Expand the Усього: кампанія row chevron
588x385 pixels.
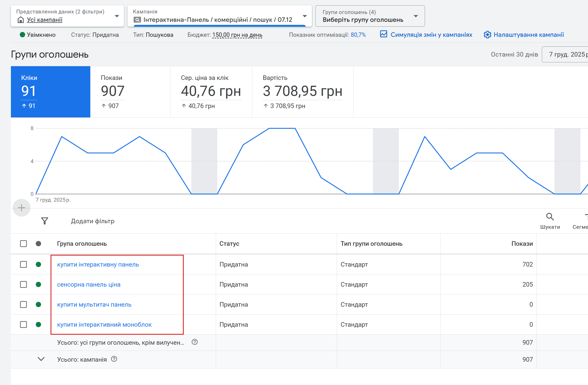[x=41, y=359]
